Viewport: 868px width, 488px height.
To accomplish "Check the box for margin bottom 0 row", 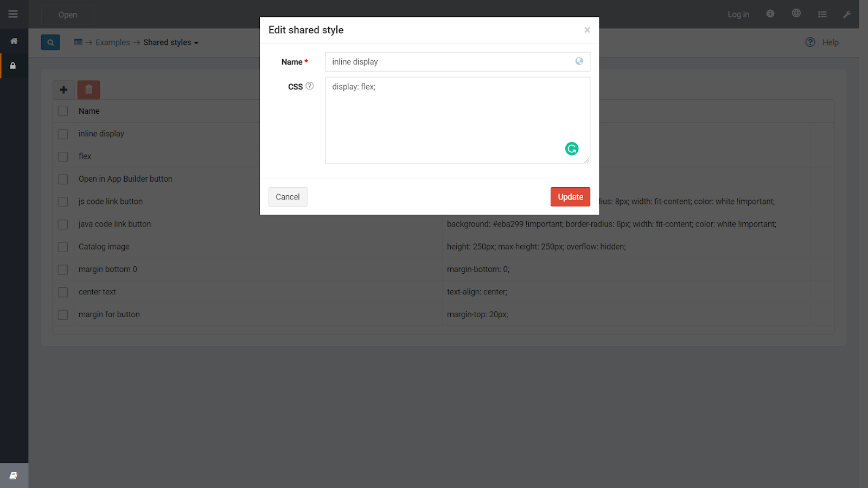I will (x=63, y=269).
